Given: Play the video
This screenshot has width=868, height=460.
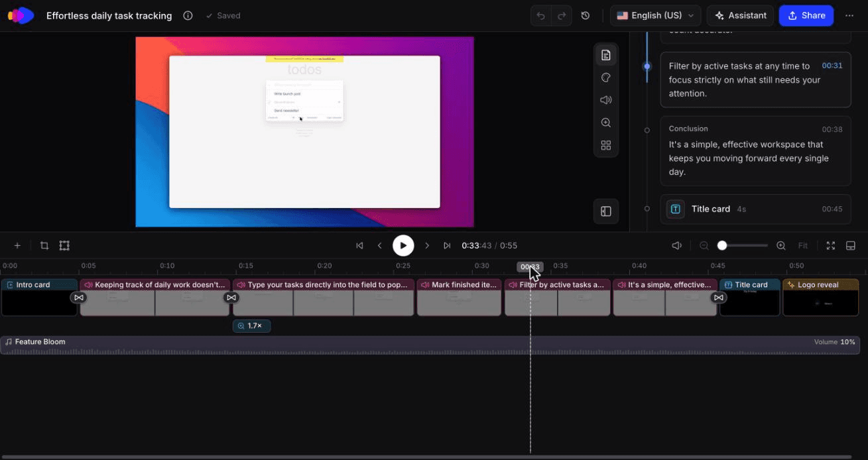Looking at the screenshot, I should [403, 245].
